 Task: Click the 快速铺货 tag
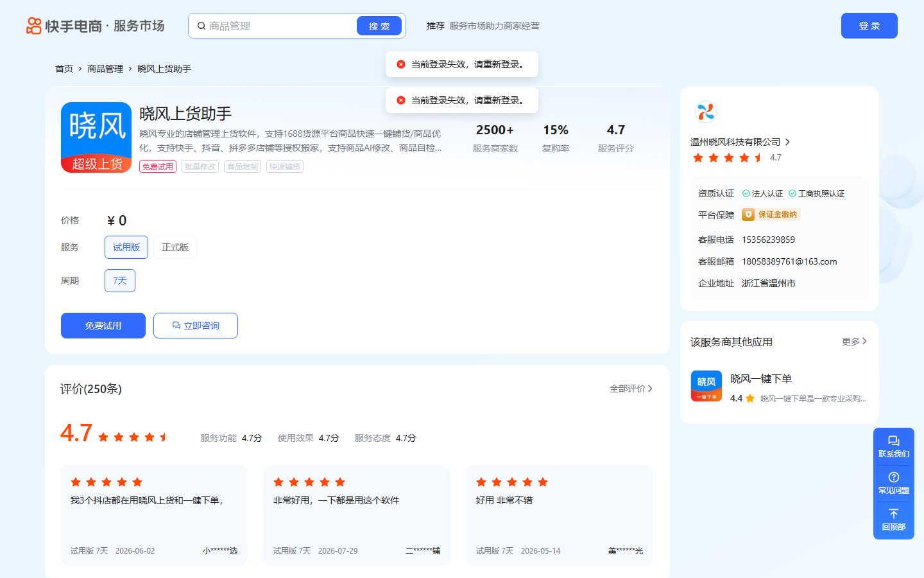click(x=285, y=166)
